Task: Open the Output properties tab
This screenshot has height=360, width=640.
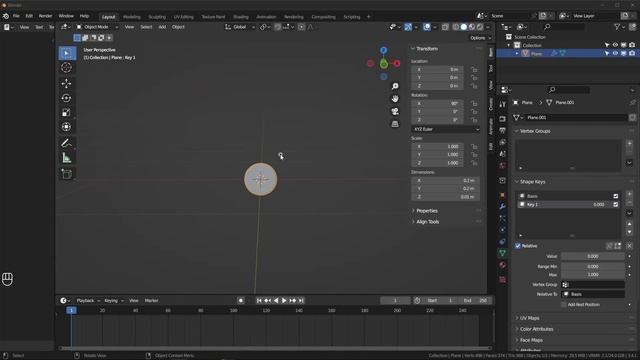Action: 502,130
